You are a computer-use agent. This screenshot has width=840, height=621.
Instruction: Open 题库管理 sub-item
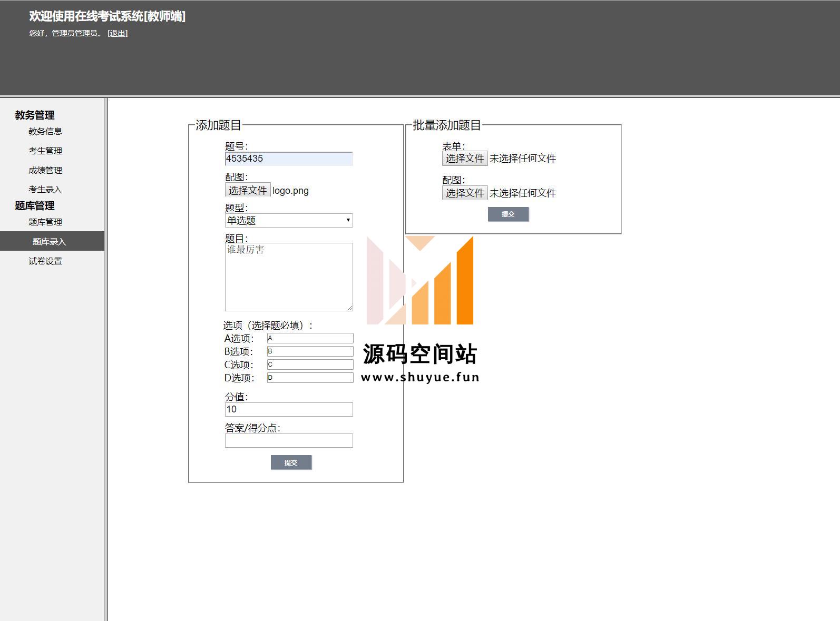coord(45,222)
